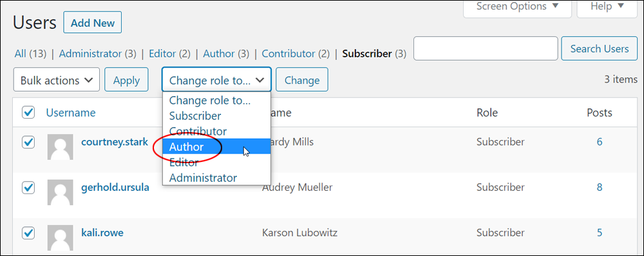Uncheck the gerhold.ursula row checkbox

(x=28, y=188)
